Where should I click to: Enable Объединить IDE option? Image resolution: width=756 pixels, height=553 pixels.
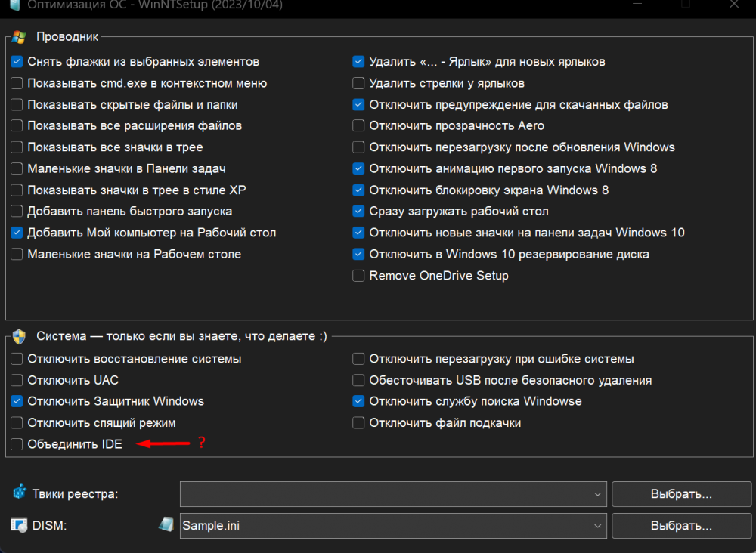tap(16, 444)
